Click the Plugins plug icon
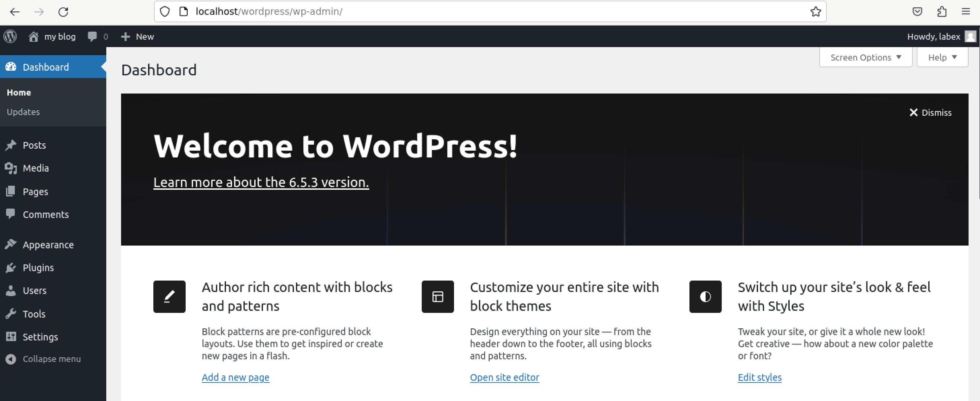Viewport: 980px width, 401px height. [x=11, y=267]
